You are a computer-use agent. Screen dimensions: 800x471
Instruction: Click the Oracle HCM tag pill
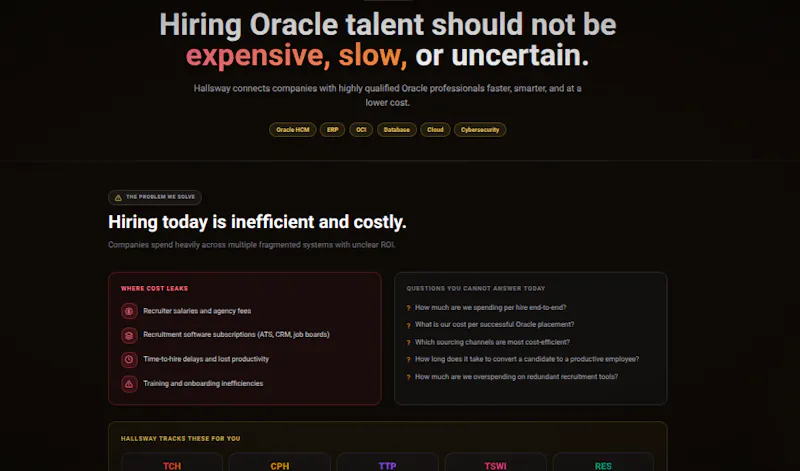292,130
